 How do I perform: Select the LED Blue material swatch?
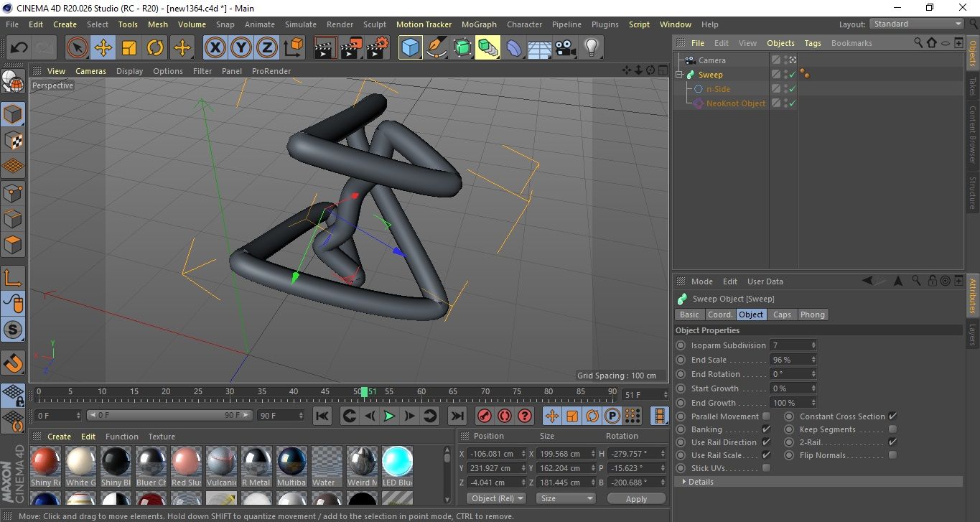click(x=397, y=462)
